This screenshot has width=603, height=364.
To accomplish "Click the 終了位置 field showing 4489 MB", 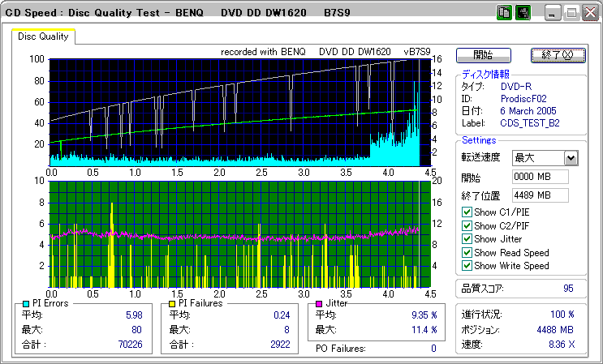I will click(x=540, y=195).
